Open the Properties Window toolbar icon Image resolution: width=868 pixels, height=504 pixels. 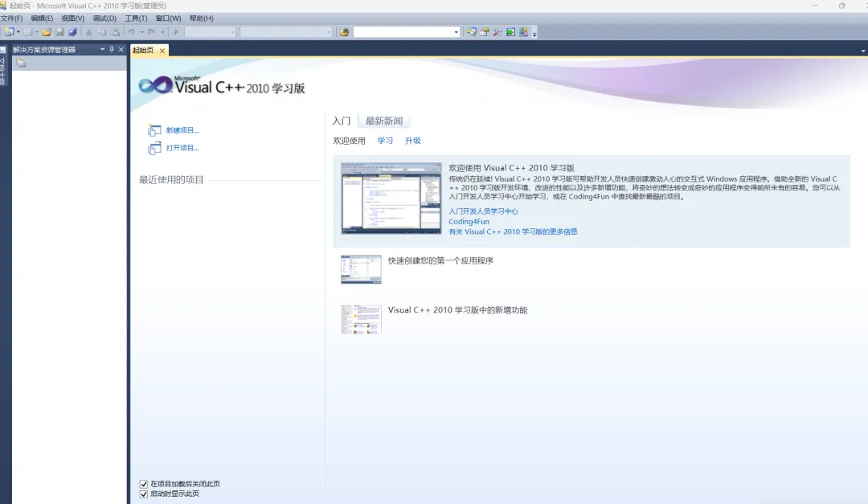[x=485, y=32]
